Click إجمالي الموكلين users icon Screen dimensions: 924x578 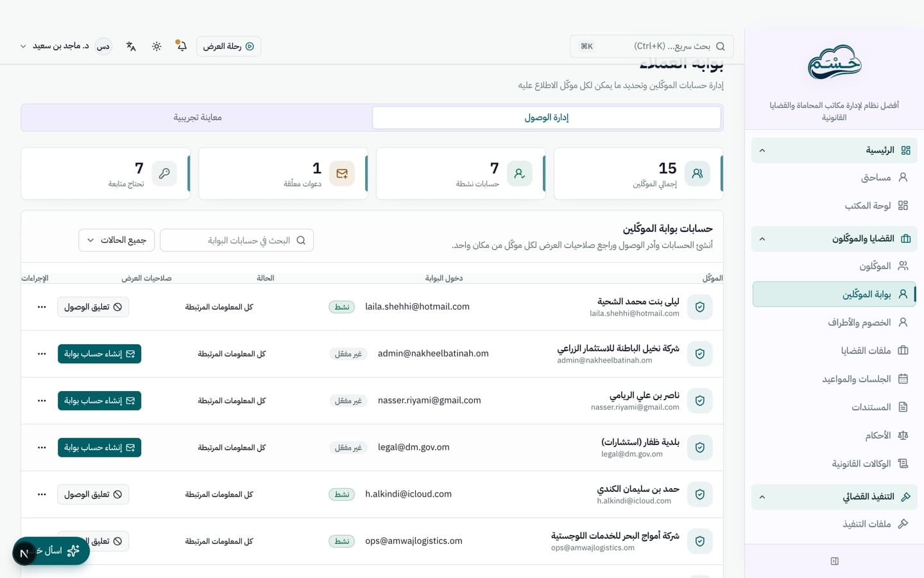click(697, 173)
